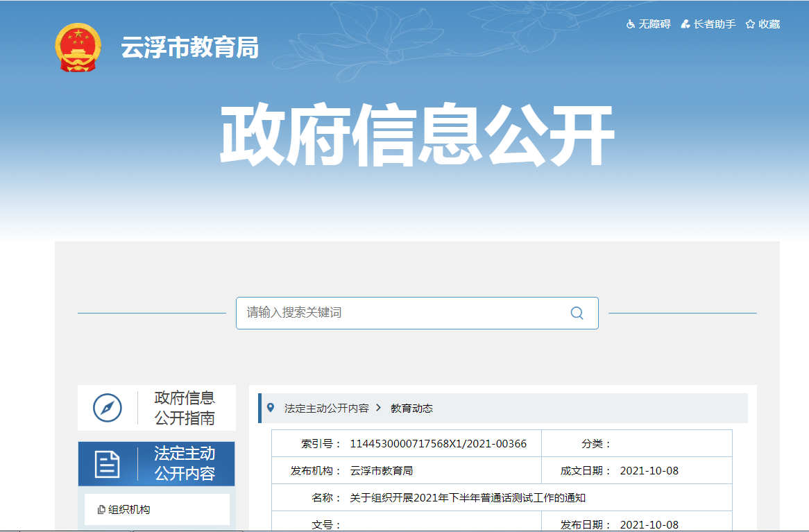Click the star favorites icon
Viewport: 809px width, 532px height.
point(750,24)
